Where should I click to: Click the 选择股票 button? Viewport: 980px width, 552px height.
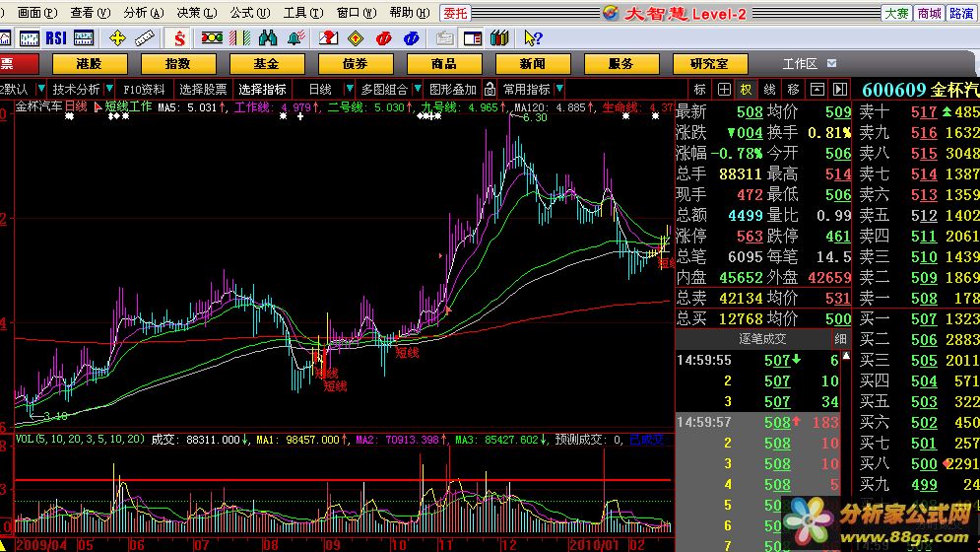(203, 90)
